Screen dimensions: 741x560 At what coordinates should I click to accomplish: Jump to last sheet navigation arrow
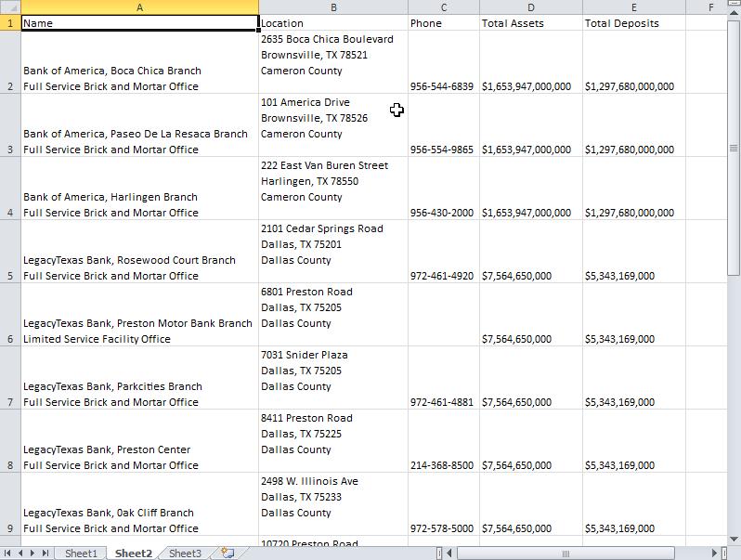point(45,553)
